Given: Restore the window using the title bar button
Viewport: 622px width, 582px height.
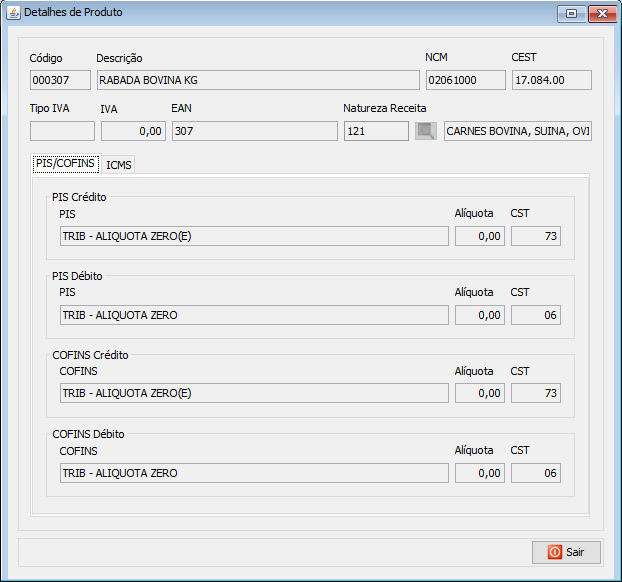Looking at the screenshot, I should coord(571,13).
